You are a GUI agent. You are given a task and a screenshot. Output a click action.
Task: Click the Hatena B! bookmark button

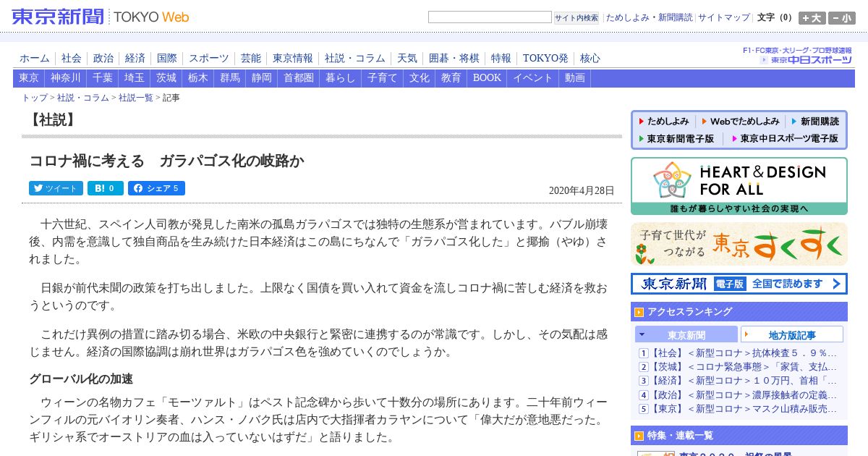(106, 188)
